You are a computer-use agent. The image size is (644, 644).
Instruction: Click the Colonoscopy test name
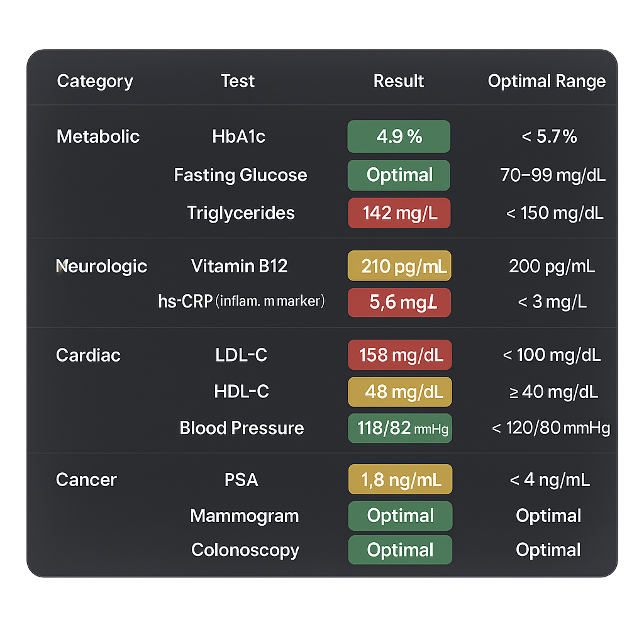coord(245,550)
